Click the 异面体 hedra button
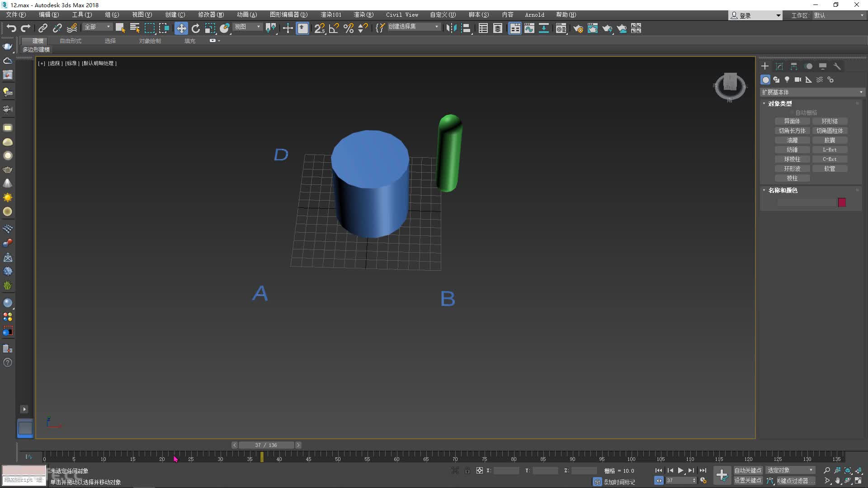868x488 pixels. point(792,121)
